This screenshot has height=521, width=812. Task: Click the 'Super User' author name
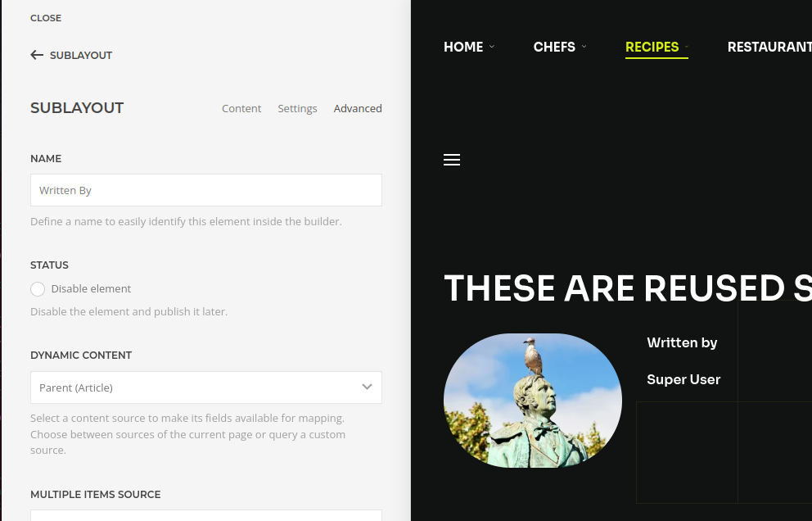pyautogui.click(x=683, y=379)
